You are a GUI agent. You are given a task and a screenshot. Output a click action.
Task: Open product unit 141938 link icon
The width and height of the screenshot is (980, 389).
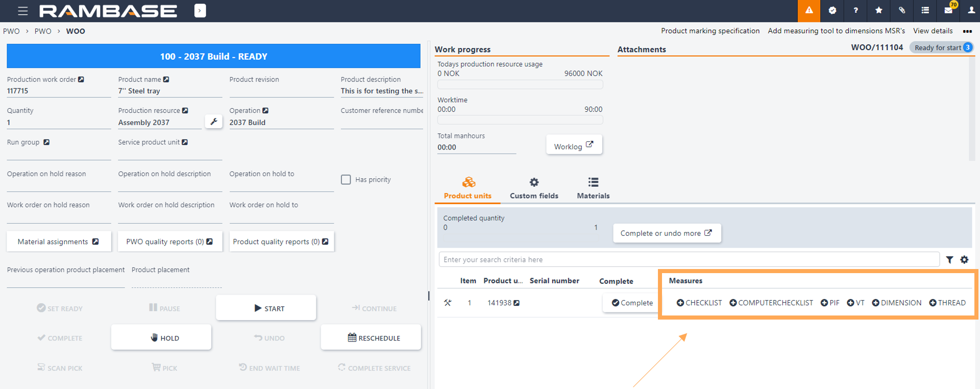point(517,303)
